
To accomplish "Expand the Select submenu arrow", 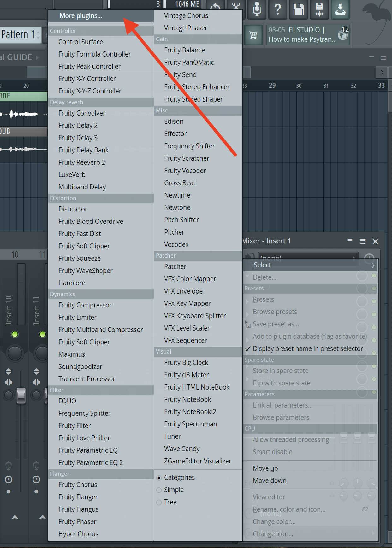I will pyautogui.click(x=373, y=265).
